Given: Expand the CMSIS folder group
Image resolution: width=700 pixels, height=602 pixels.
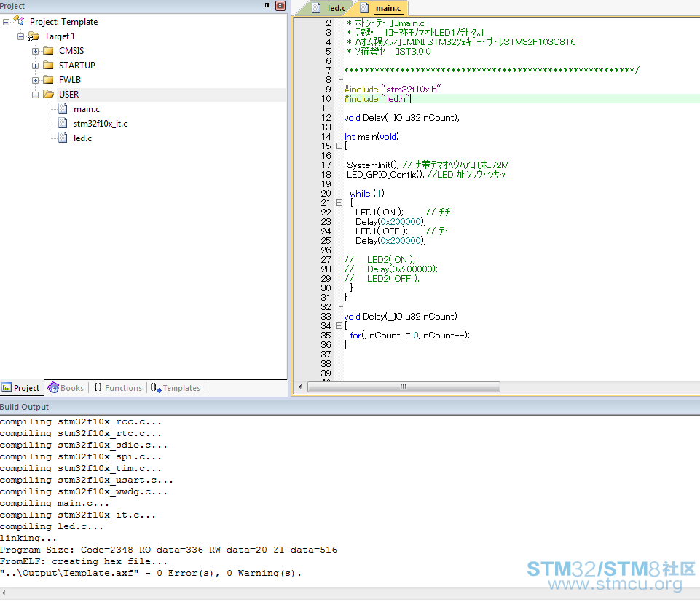Looking at the screenshot, I should 35,52.
